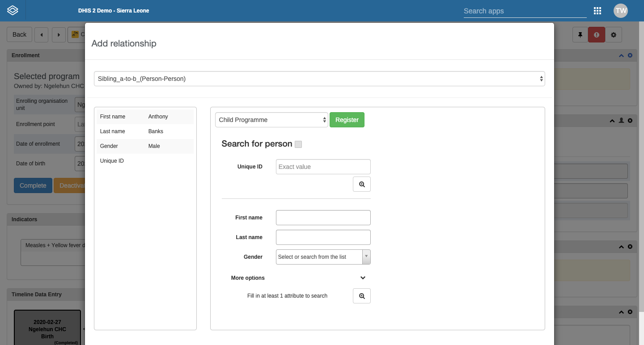
Task: Tick the Search for person checkbox
Action: [x=298, y=144]
